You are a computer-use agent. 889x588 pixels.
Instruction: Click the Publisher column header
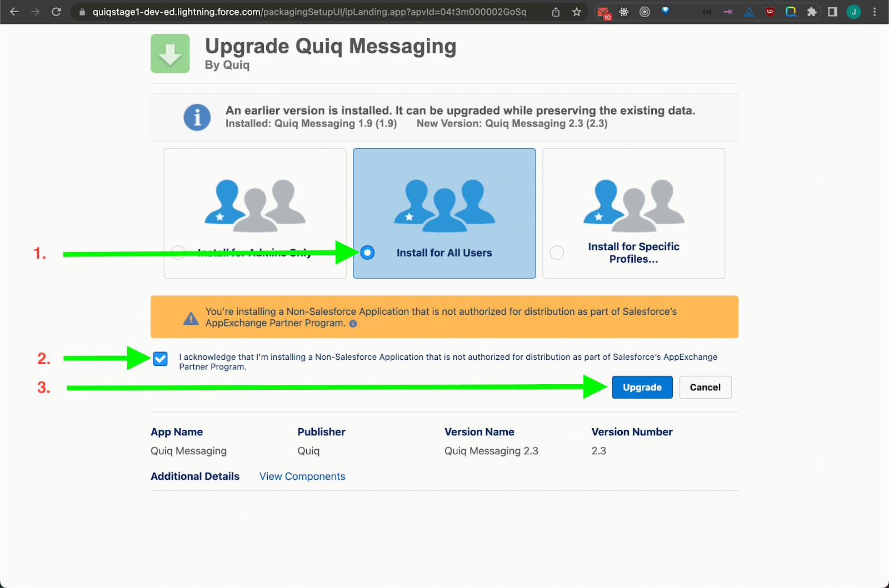(x=321, y=432)
